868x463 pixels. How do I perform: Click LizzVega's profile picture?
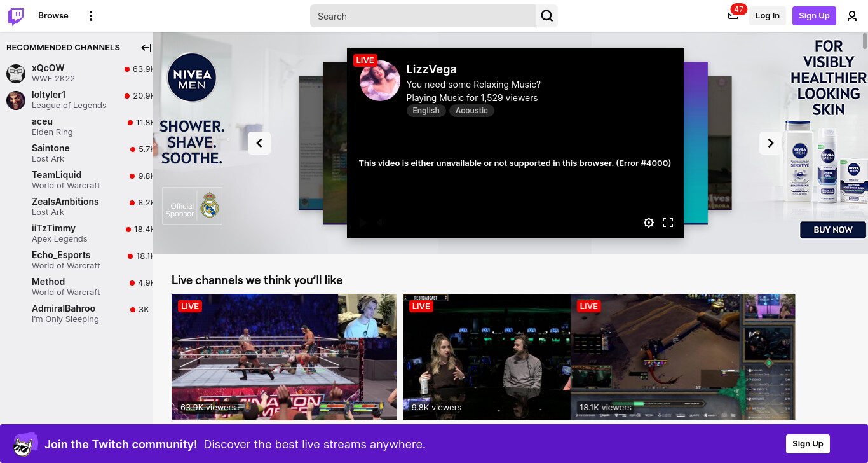[380, 81]
